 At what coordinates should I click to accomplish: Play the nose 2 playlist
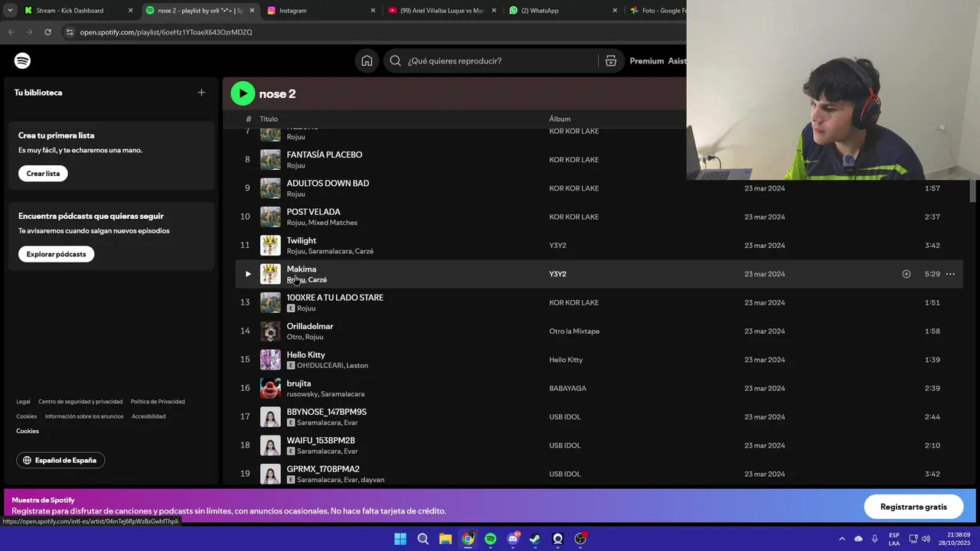click(243, 93)
